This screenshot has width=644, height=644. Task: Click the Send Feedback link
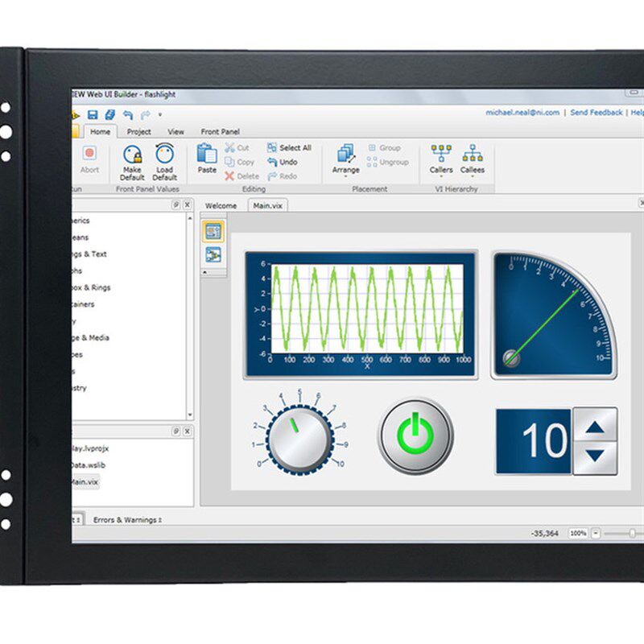pyautogui.click(x=597, y=113)
